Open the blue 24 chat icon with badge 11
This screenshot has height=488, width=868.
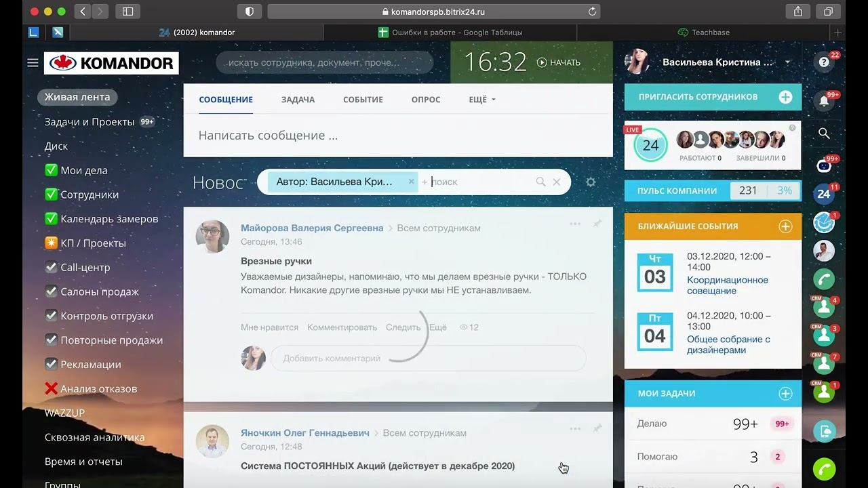(824, 193)
